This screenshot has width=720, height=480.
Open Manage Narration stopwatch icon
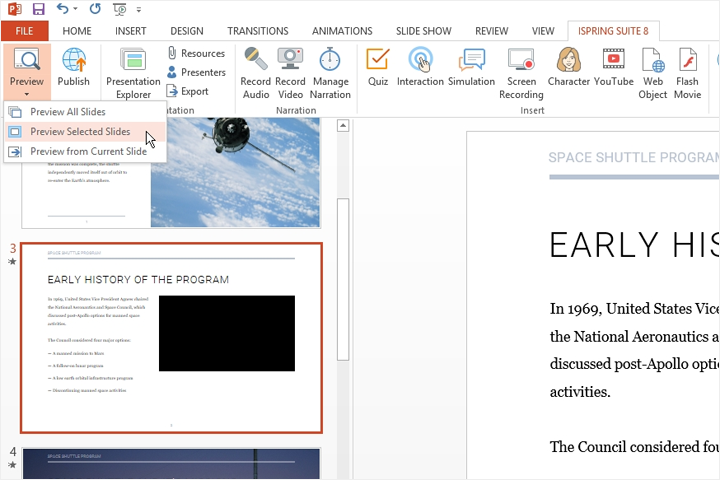(330, 60)
